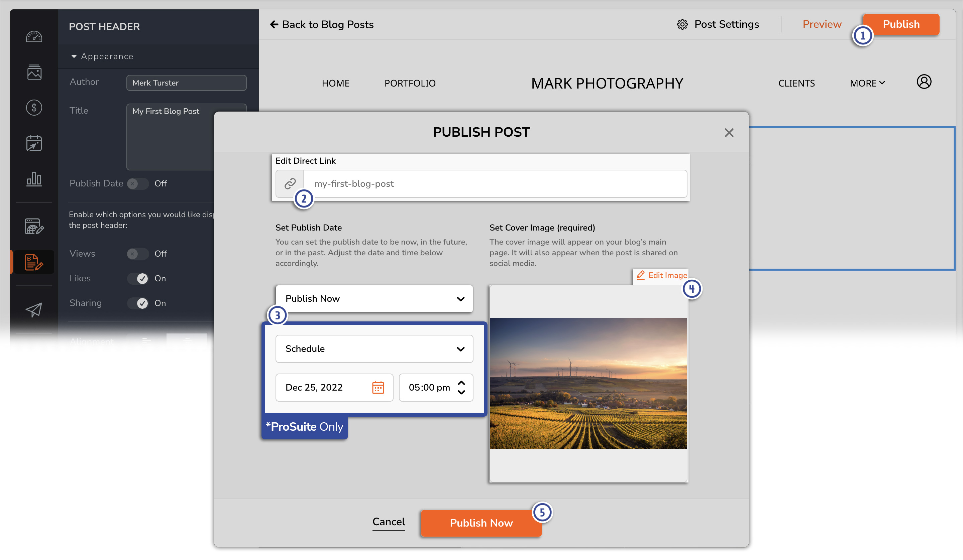Click the Edit Direct Link label

tap(305, 161)
